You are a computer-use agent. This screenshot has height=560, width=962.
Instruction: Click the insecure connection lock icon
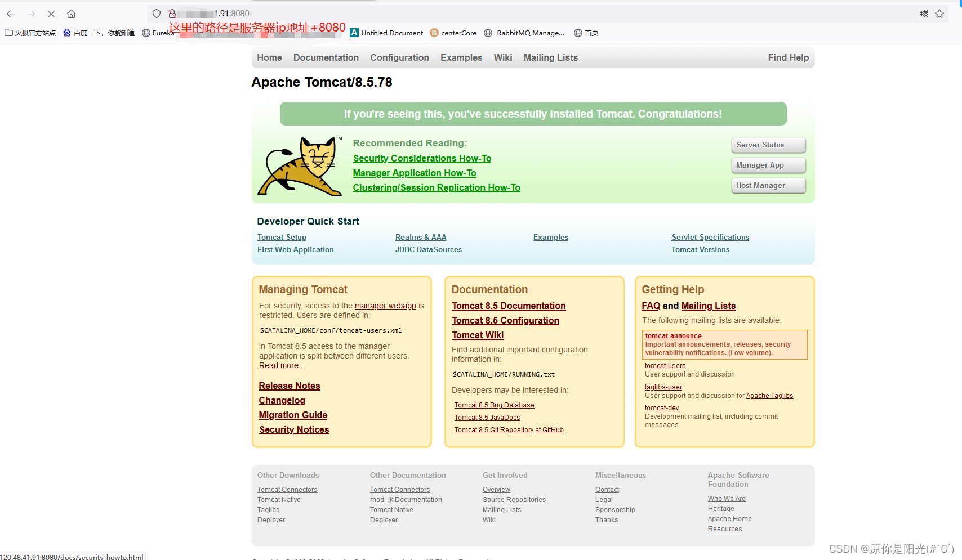172,14
